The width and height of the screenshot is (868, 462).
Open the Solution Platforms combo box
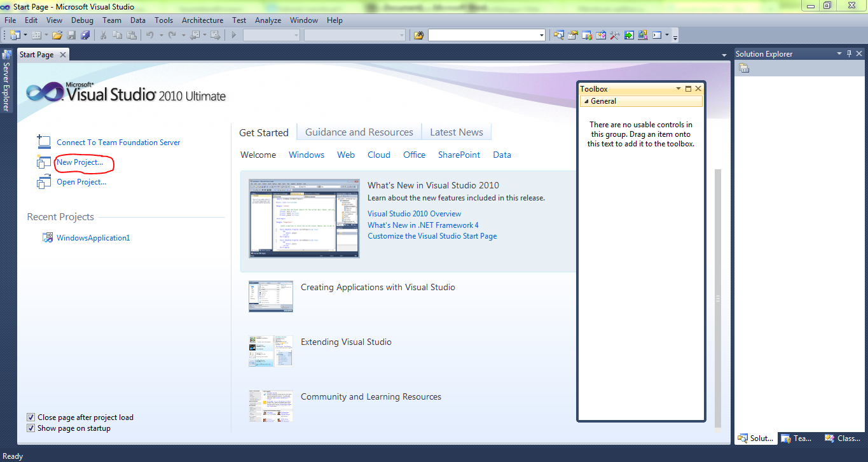point(354,35)
